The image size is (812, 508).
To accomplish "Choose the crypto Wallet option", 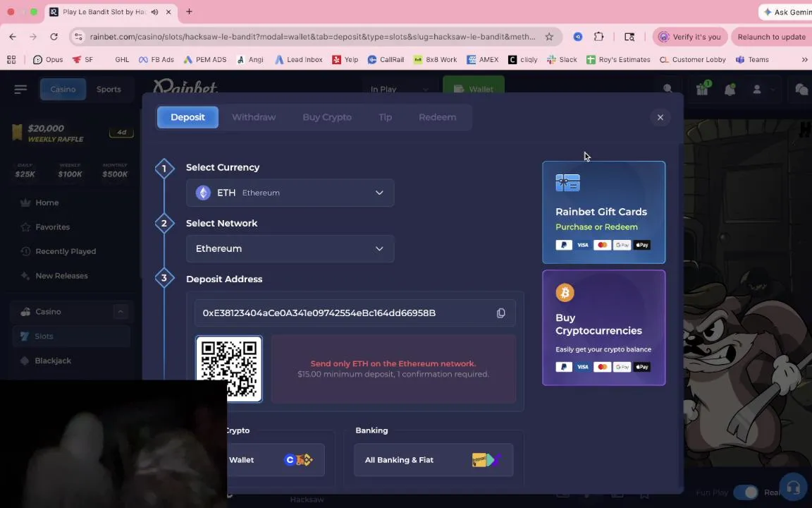I will click(276, 460).
